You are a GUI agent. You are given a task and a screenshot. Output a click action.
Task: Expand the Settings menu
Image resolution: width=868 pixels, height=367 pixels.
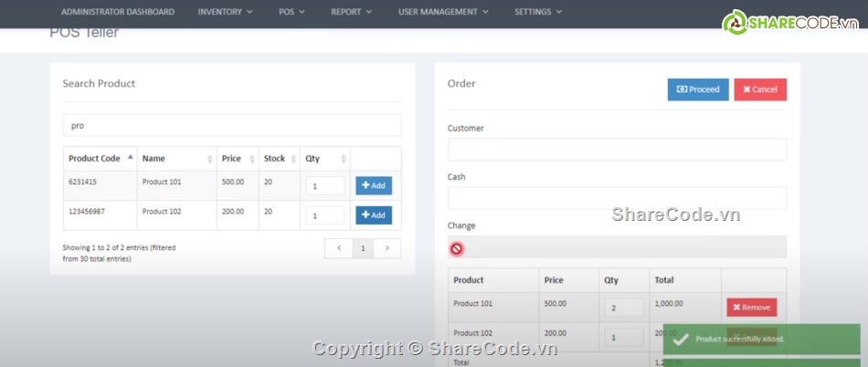tap(538, 12)
